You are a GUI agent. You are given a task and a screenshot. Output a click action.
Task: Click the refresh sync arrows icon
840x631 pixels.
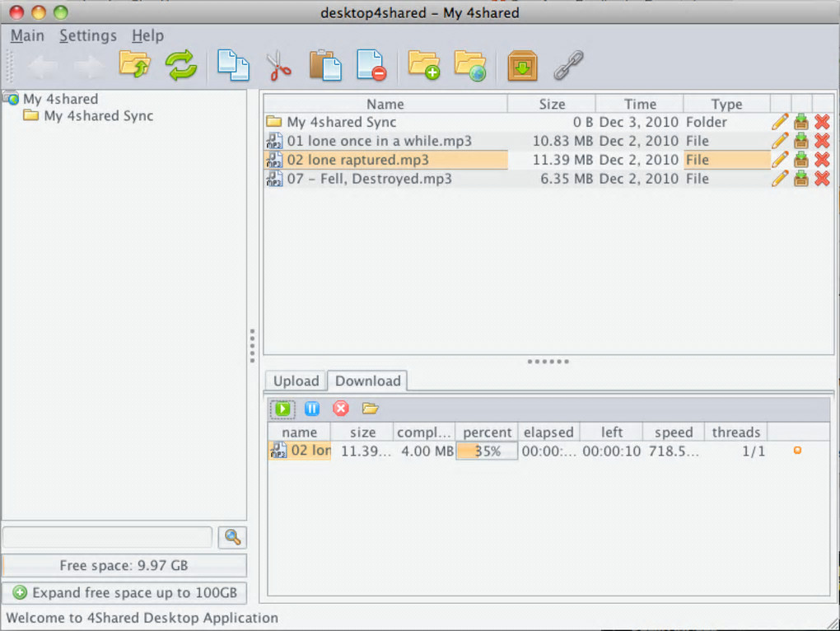tap(181, 65)
